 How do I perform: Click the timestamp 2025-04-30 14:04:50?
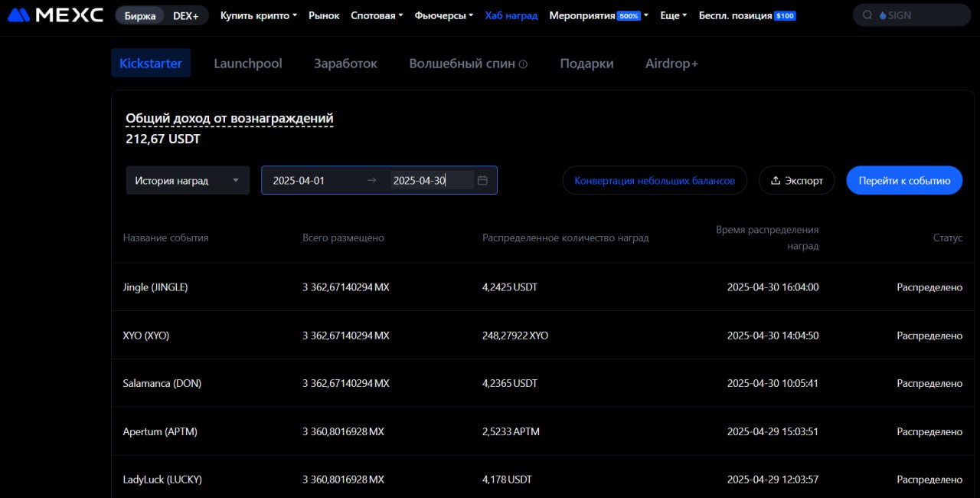773,336
